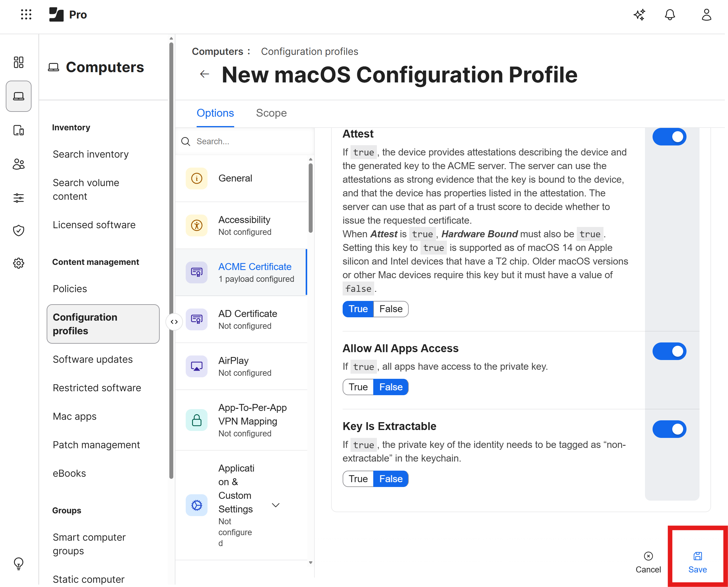The image size is (728, 587).
Task: Click the left navigation scrollbar
Action: click(171, 260)
